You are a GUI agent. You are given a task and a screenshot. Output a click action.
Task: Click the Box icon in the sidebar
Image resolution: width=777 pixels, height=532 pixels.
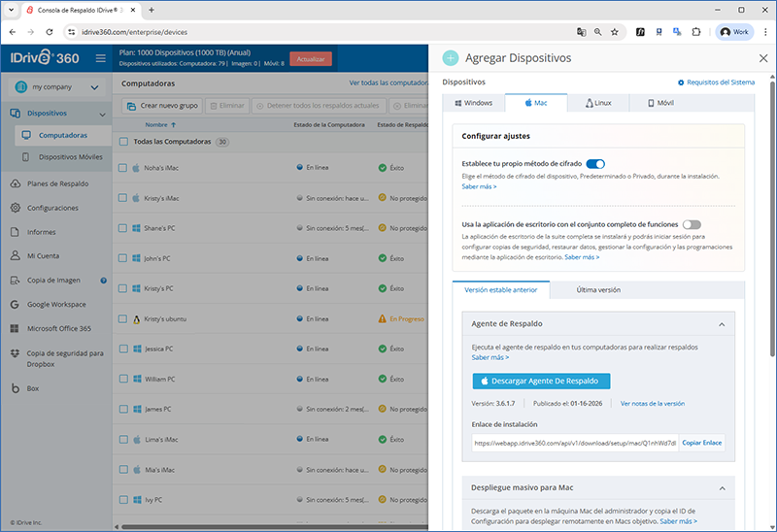coord(16,388)
